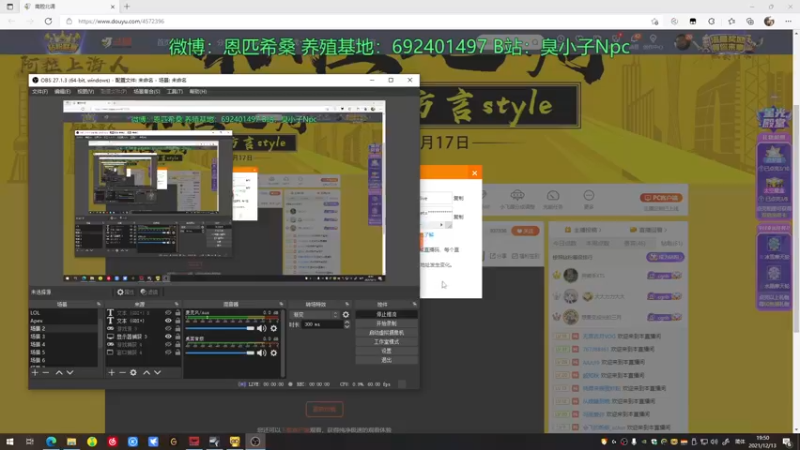Screen dimensions: 800x450
Task: Open the OBS View menu
Action: (85, 91)
